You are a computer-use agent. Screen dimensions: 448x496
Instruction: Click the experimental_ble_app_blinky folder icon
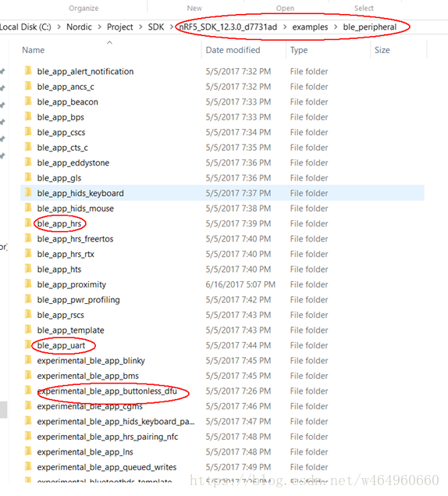28,360
